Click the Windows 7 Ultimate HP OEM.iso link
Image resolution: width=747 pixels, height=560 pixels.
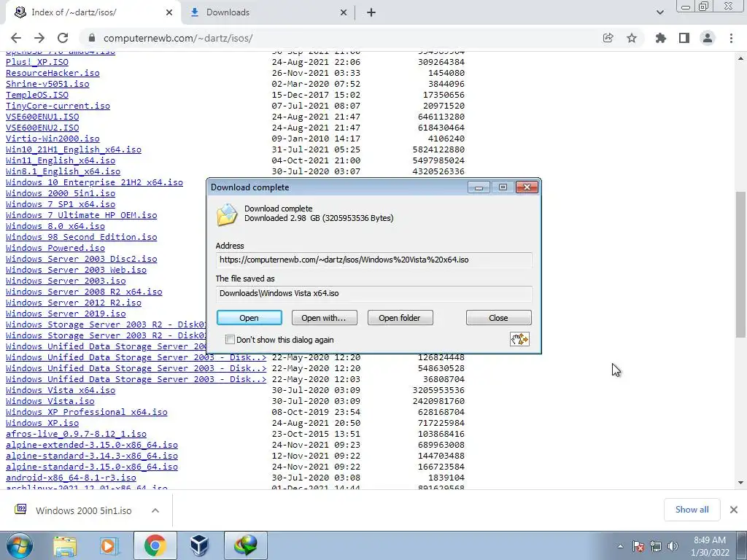pyautogui.click(x=82, y=215)
